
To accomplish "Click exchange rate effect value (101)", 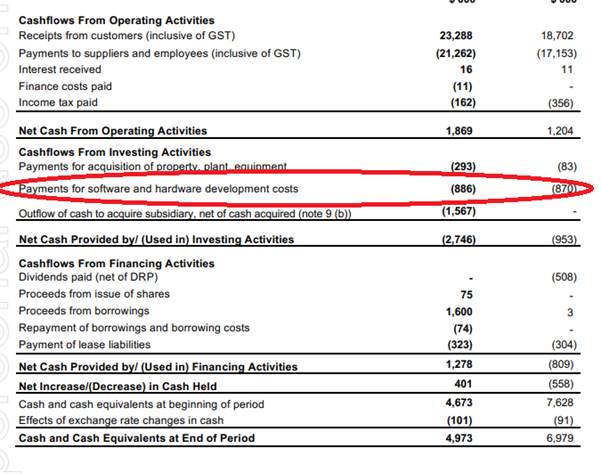I will click(x=460, y=420).
